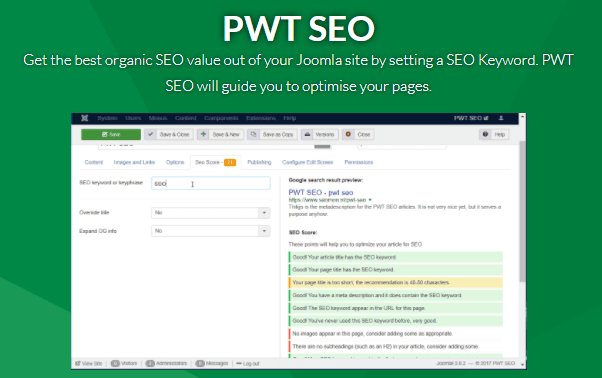
Task: Click Log out in status bar
Action: pyautogui.click(x=248, y=363)
